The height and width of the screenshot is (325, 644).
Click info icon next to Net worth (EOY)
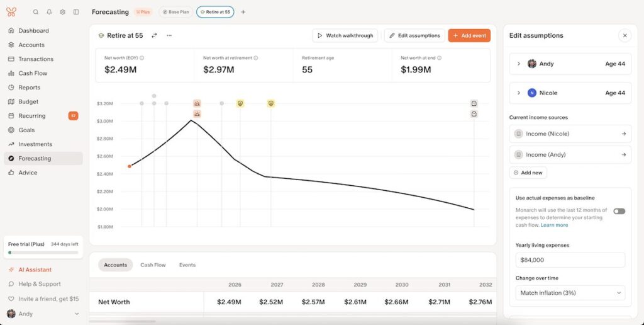click(x=142, y=58)
